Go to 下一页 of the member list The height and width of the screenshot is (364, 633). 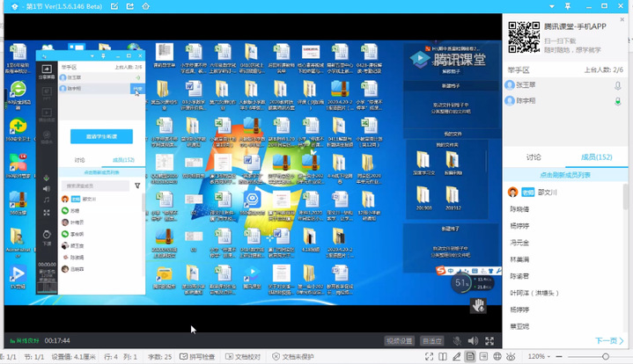(608, 341)
